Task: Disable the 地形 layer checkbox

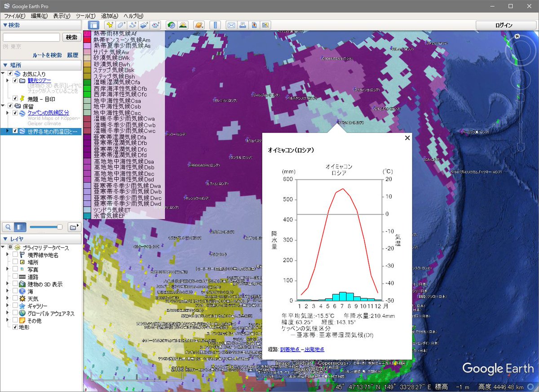Action: tap(15, 327)
